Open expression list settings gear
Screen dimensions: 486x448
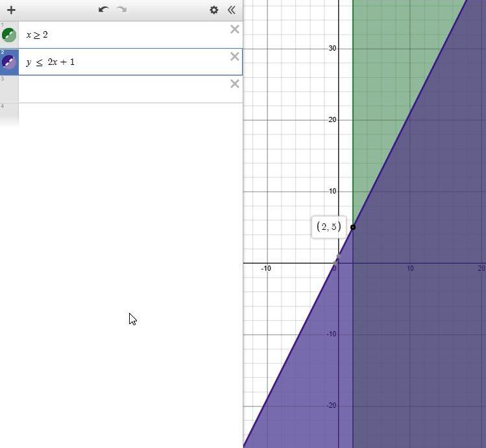214,10
